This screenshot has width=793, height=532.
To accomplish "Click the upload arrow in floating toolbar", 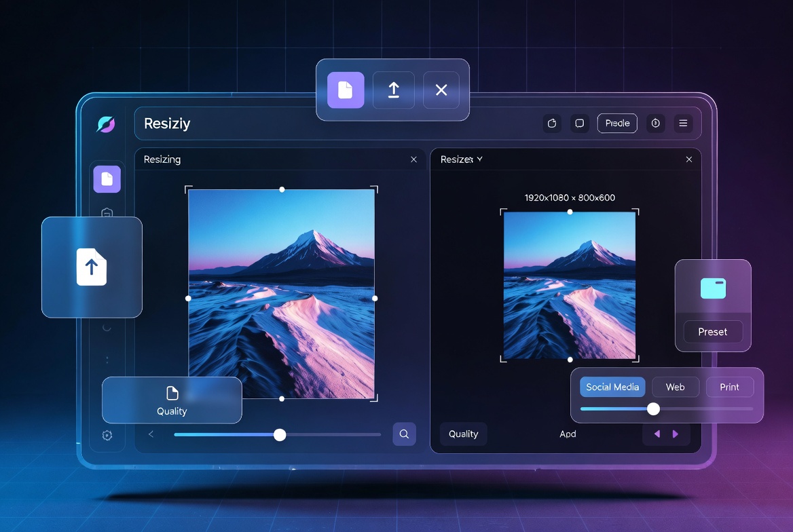I will click(x=394, y=90).
